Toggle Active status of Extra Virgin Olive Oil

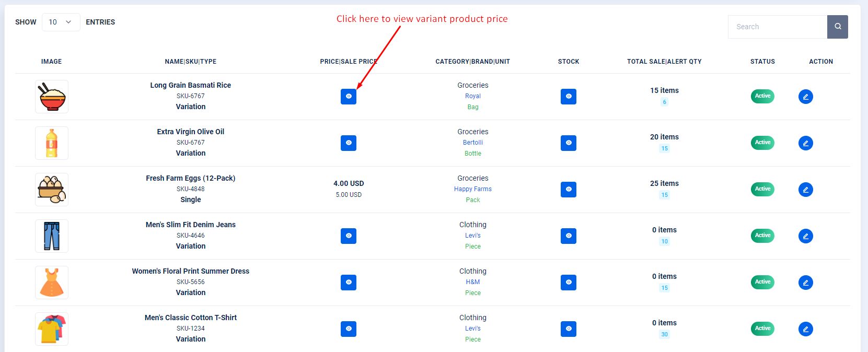762,143
